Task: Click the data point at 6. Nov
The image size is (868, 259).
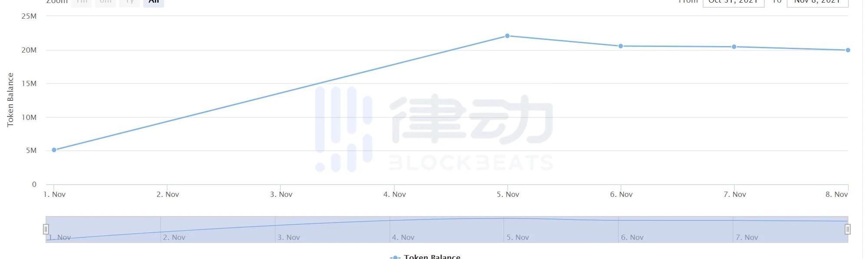Action: coord(621,46)
